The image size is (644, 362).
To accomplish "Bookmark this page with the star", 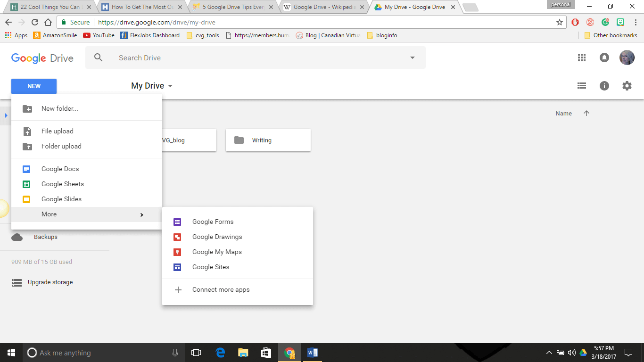I will pyautogui.click(x=560, y=22).
